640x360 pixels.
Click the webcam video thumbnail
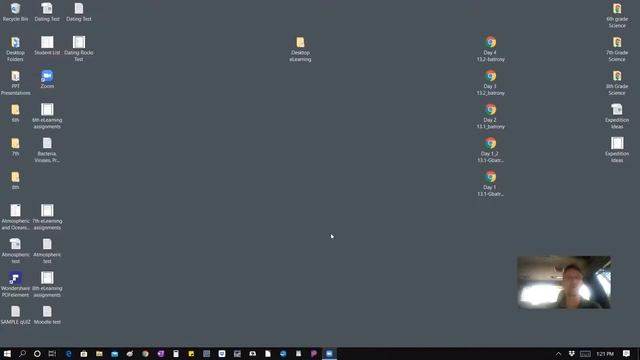(x=564, y=282)
